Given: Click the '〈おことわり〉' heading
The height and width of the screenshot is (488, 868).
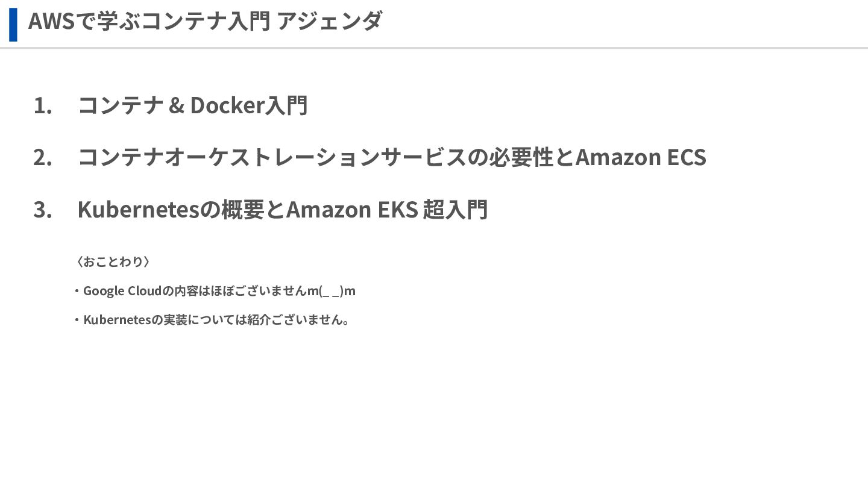Looking at the screenshot, I should 113,261.
